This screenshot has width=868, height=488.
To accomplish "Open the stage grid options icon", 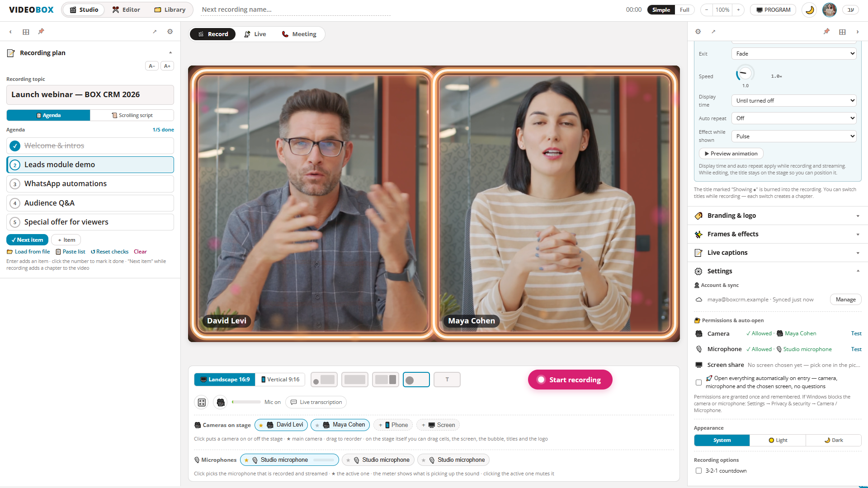I will (x=202, y=402).
